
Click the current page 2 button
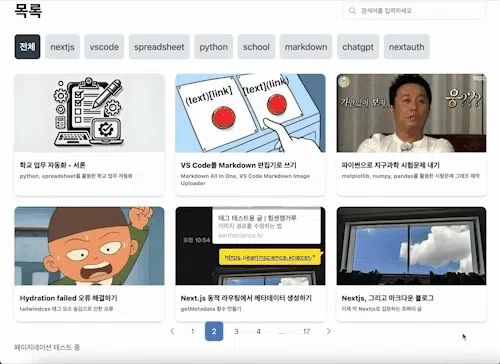214,331
